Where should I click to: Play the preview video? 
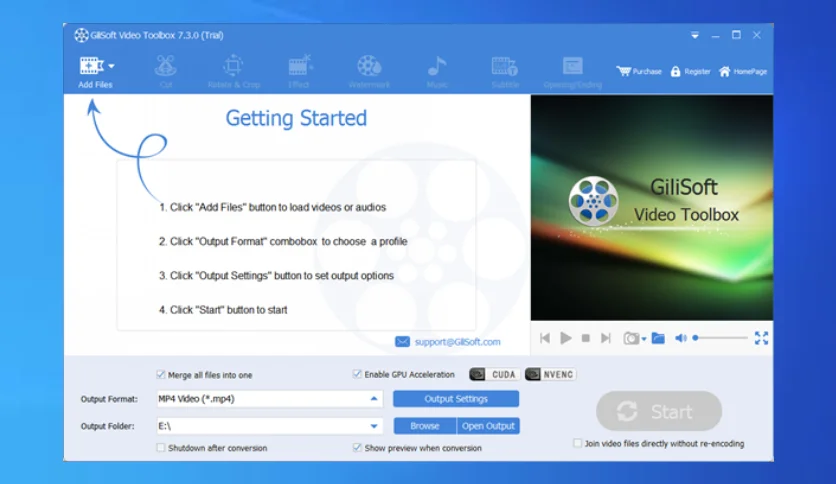point(566,338)
